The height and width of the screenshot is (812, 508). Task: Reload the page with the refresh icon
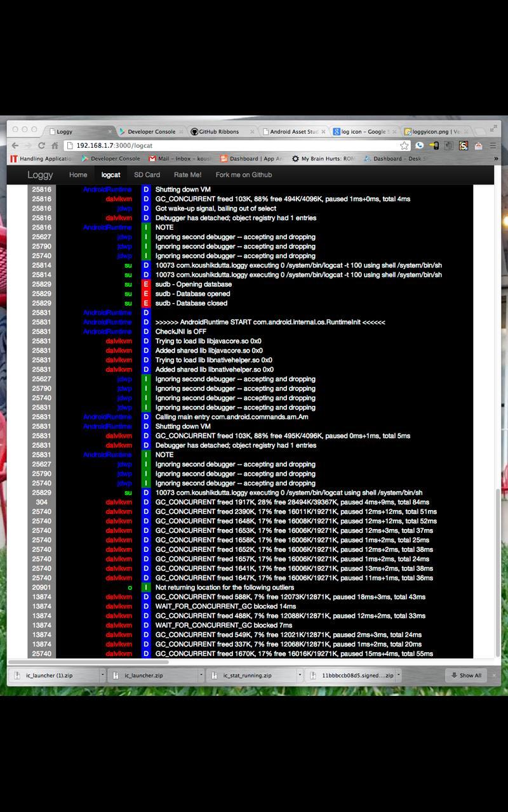[x=41, y=145]
